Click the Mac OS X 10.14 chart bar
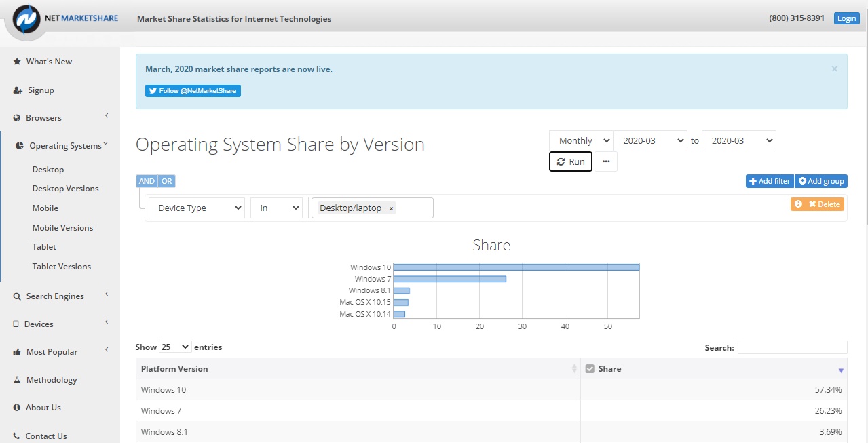The width and height of the screenshot is (868, 443). 399,314
